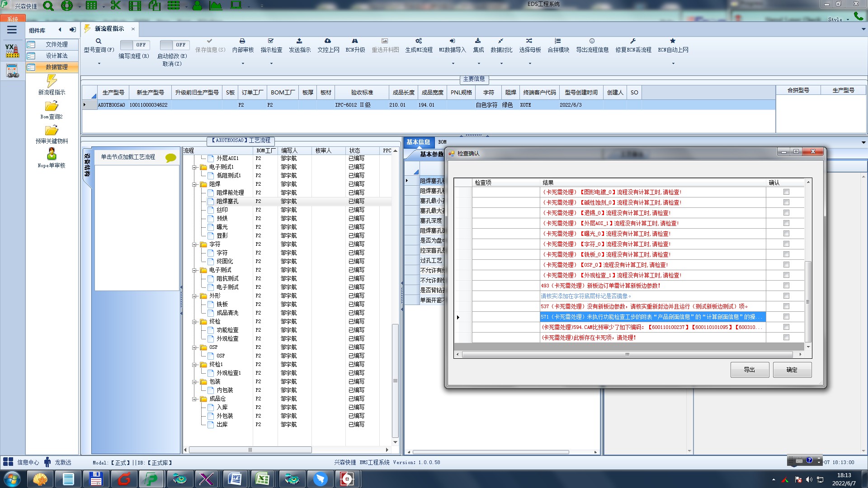This screenshot has height=488, width=868.
Task: Check confirm box for 图形电镀_0 row
Action: click(x=786, y=192)
